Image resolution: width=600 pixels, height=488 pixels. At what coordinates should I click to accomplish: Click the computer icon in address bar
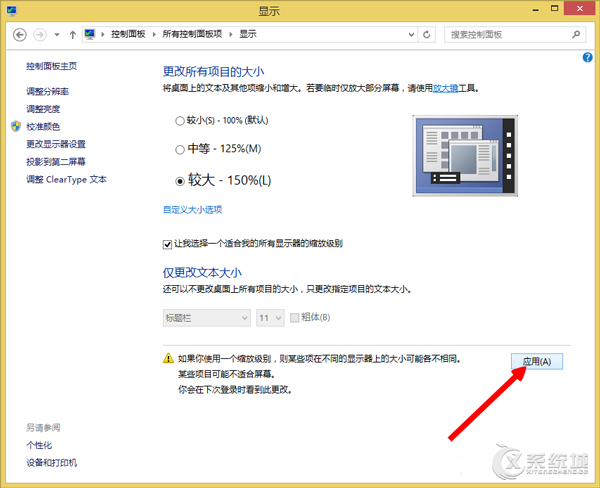[x=90, y=34]
